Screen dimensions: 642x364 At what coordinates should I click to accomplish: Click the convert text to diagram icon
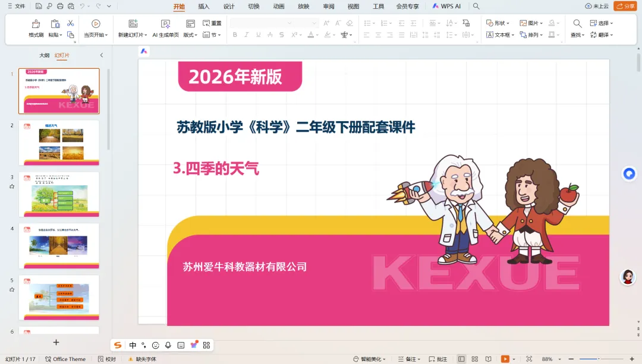(x=466, y=23)
